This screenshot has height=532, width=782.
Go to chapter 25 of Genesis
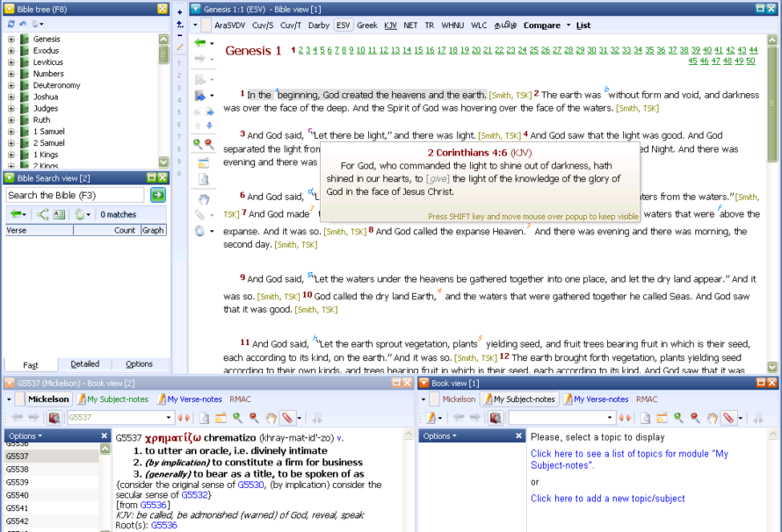533,50
